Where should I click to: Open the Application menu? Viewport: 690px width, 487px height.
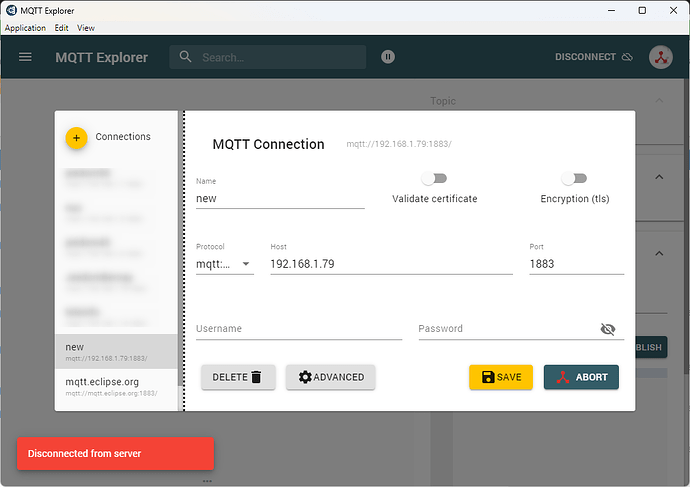(25, 28)
